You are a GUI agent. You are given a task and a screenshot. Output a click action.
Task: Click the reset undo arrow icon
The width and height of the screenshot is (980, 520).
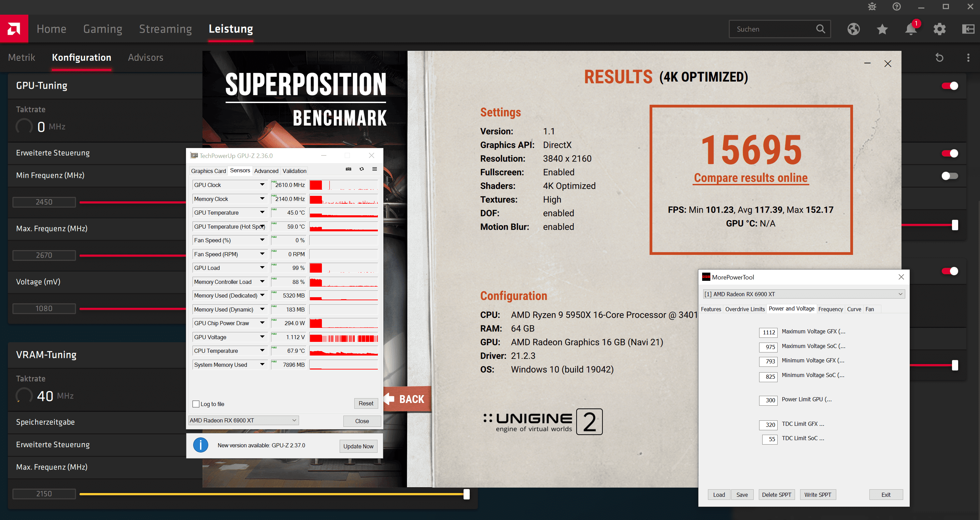pos(939,57)
